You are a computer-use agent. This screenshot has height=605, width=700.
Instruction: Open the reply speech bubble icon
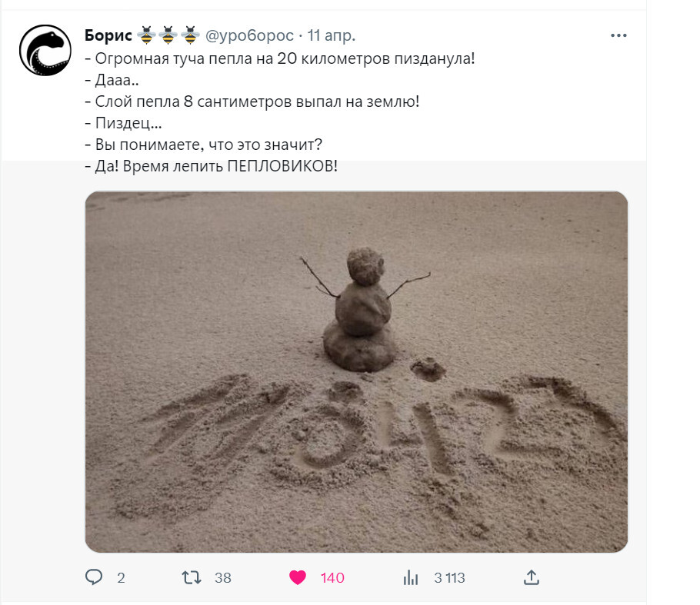[94, 577]
